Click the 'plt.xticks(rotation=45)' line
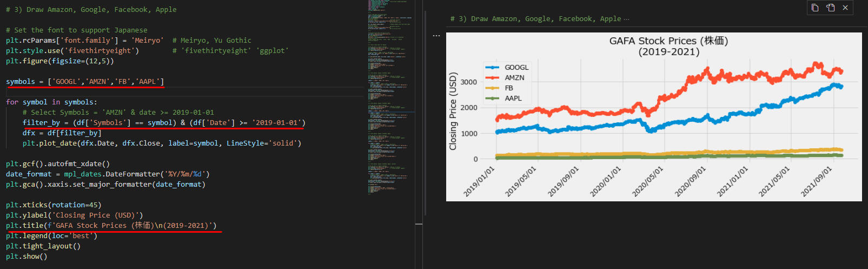Viewport: 868px width, 269px height. coord(54,205)
